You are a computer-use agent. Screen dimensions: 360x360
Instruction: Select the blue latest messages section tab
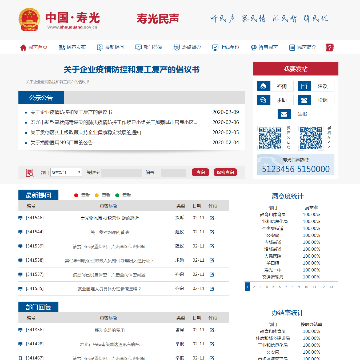[x=38, y=195]
